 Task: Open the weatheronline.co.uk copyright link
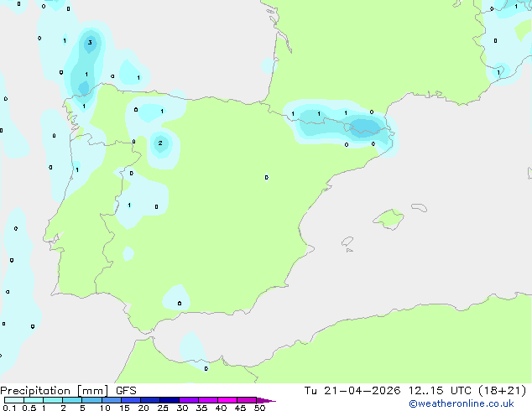tap(462, 403)
